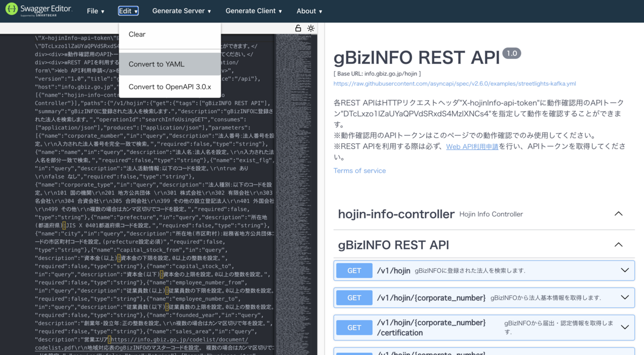Choose Clear from the Edit menu

(x=170, y=34)
